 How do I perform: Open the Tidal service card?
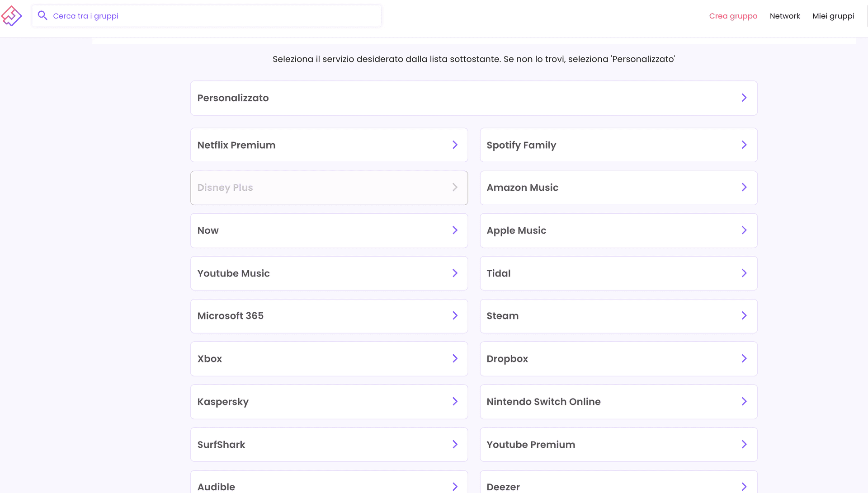[x=618, y=273]
